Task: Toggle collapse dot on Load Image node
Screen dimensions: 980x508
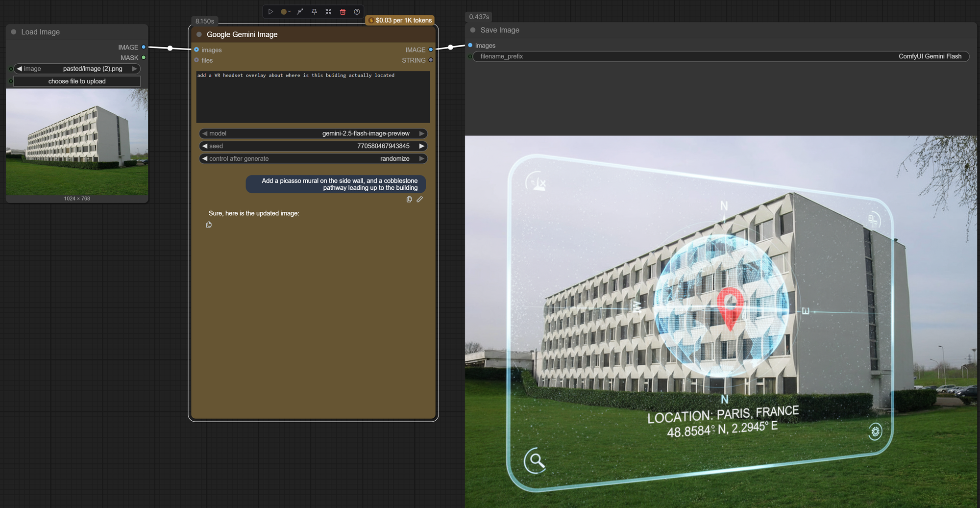Action: pyautogui.click(x=14, y=32)
